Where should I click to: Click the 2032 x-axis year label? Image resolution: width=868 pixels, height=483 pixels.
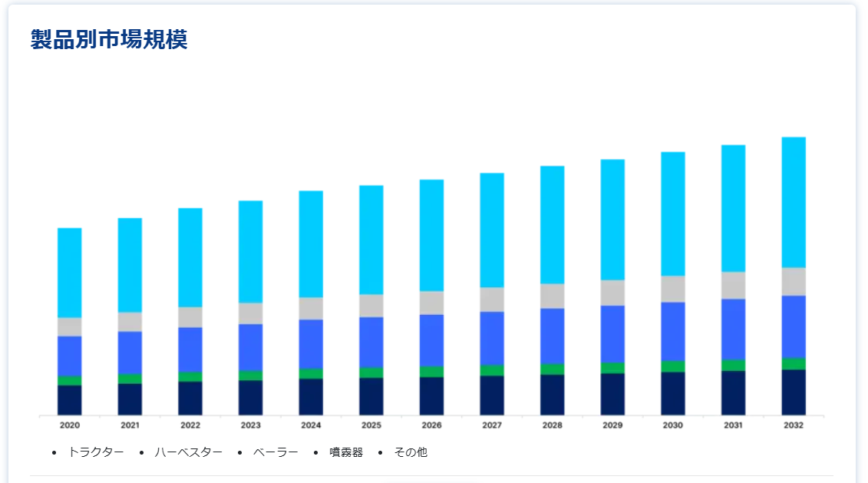pos(793,425)
